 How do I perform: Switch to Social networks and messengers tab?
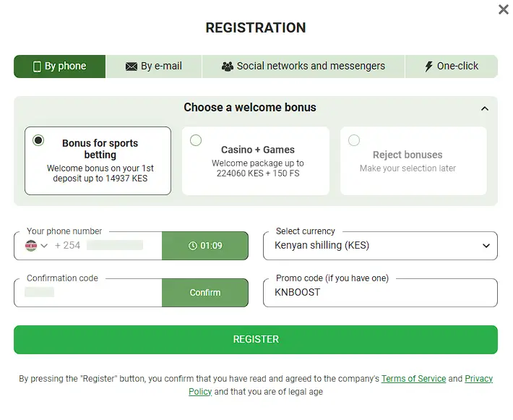click(303, 67)
